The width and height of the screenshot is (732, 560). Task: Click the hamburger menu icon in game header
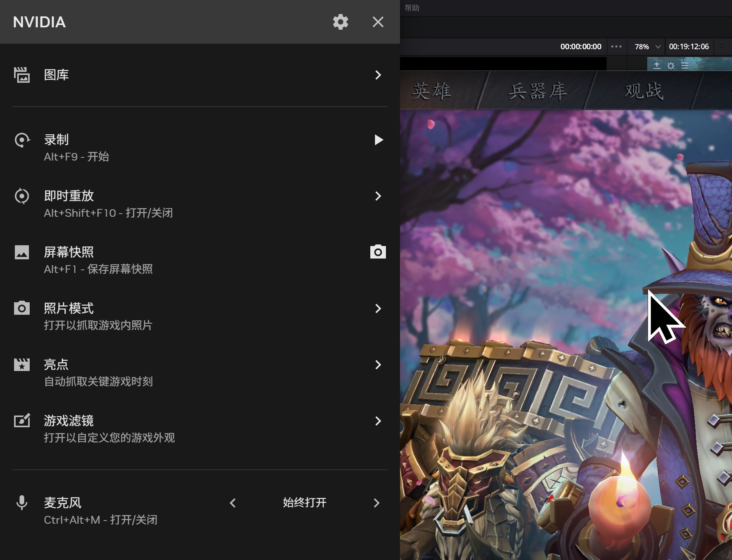point(685,65)
